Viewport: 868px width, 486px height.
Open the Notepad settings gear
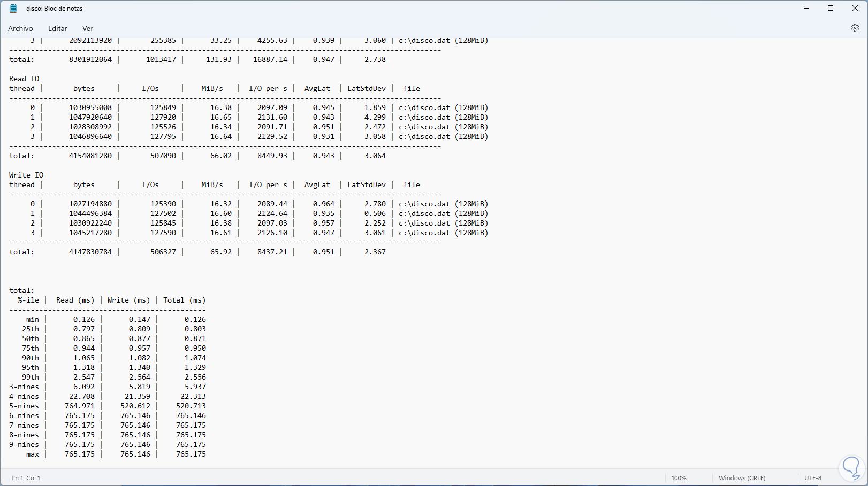[x=855, y=28]
